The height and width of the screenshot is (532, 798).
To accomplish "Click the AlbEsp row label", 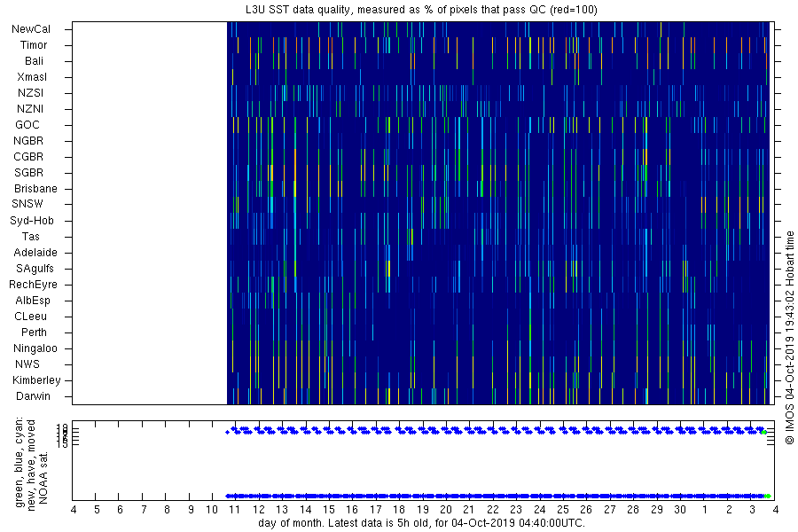I will coord(33,301).
